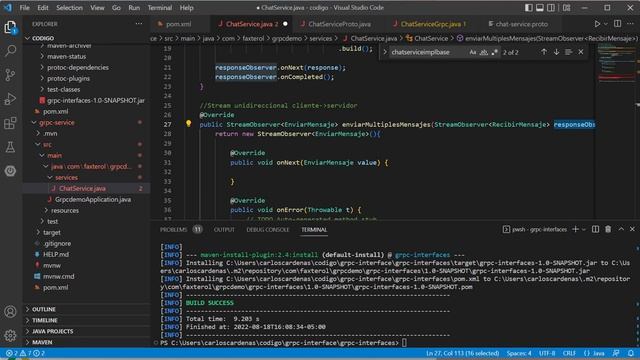The width and height of the screenshot is (640, 360).
Task: Change line ending via CRLF
Action: click(x=569, y=353)
